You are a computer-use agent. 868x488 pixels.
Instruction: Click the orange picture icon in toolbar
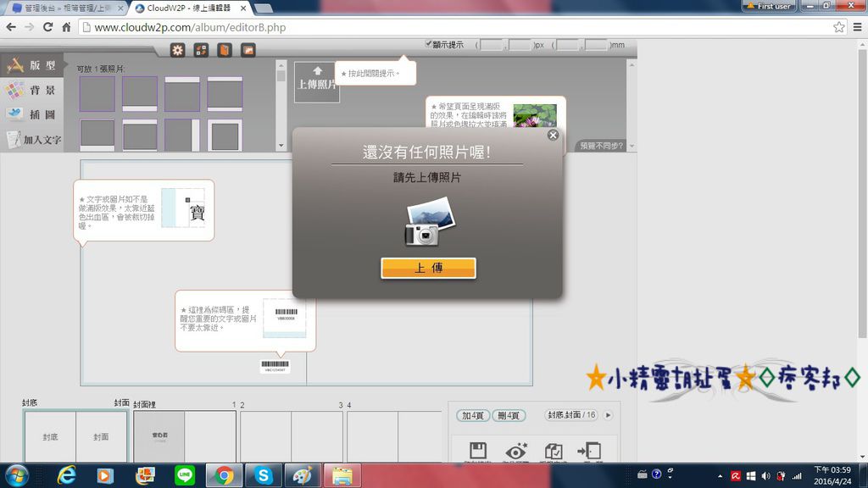click(x=248, y=50)
